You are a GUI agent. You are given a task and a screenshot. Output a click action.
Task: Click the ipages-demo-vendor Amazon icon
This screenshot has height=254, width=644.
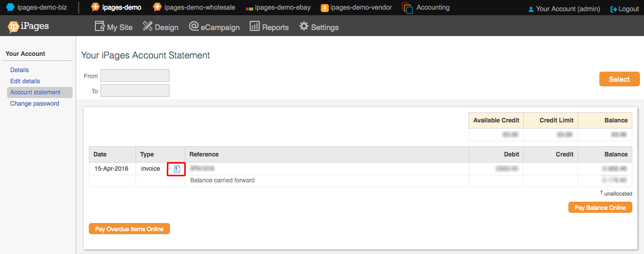[x=324, y=8]
